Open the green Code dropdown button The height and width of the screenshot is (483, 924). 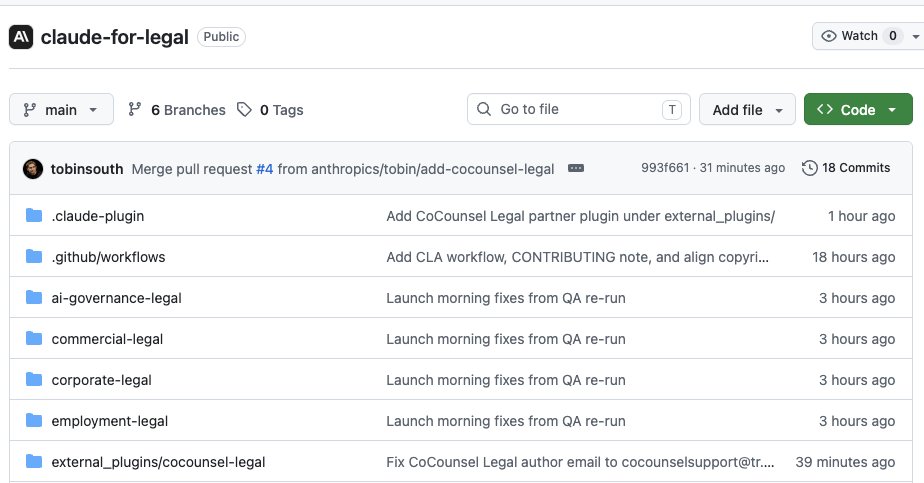click(x=858, y=110)
